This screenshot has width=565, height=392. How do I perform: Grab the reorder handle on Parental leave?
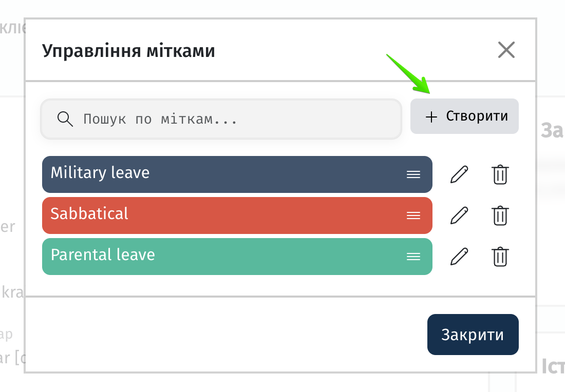413,257
